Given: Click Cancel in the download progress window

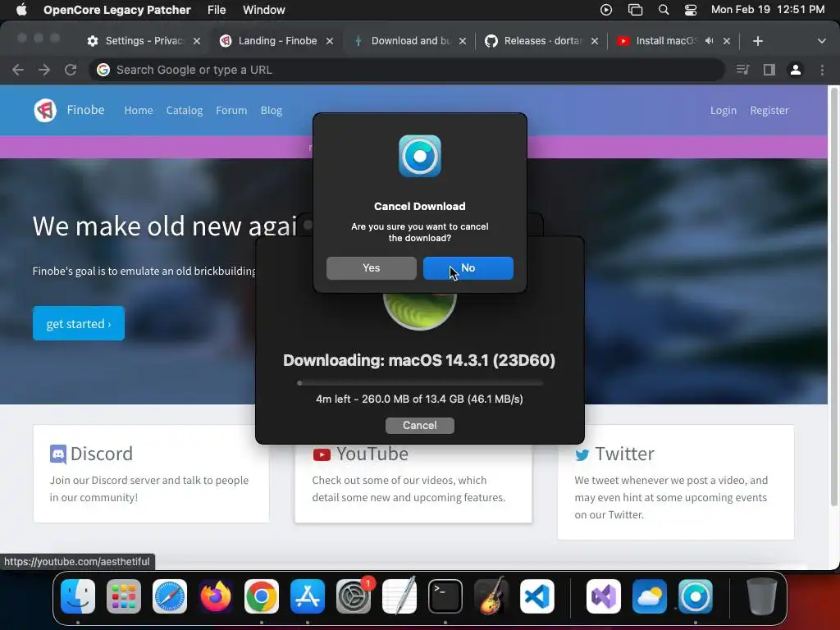Looking at the screenshot, I should pos(419,426).
